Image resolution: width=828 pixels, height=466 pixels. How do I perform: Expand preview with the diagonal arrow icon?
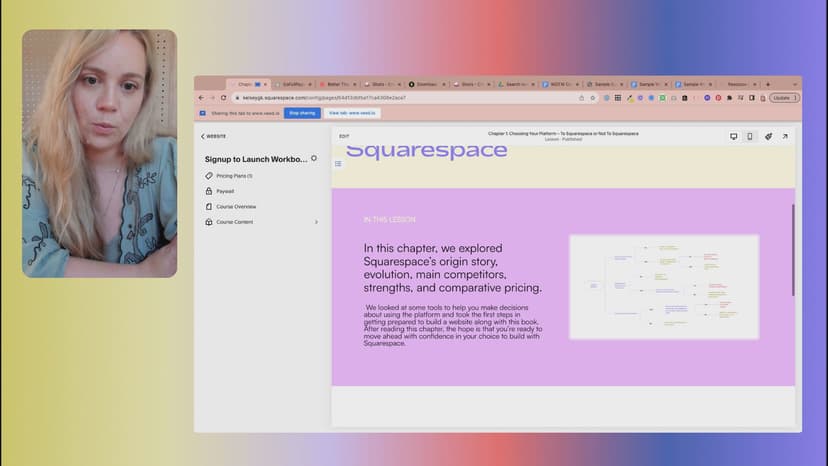coord(785,136)
